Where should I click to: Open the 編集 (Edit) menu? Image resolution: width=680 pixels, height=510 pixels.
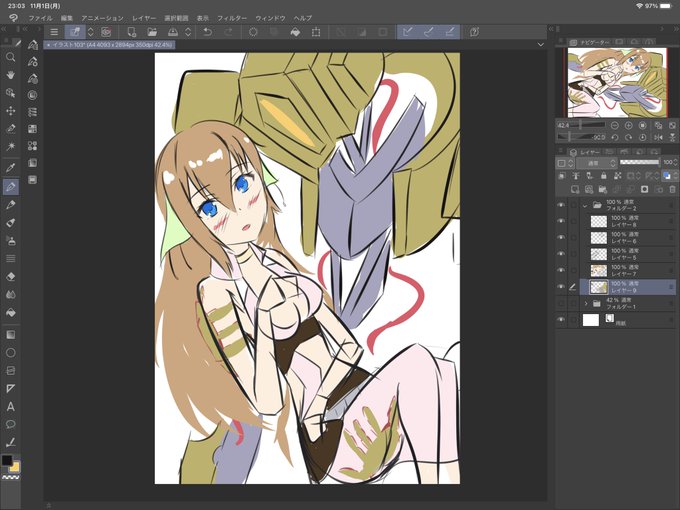[x=67, y=18]
